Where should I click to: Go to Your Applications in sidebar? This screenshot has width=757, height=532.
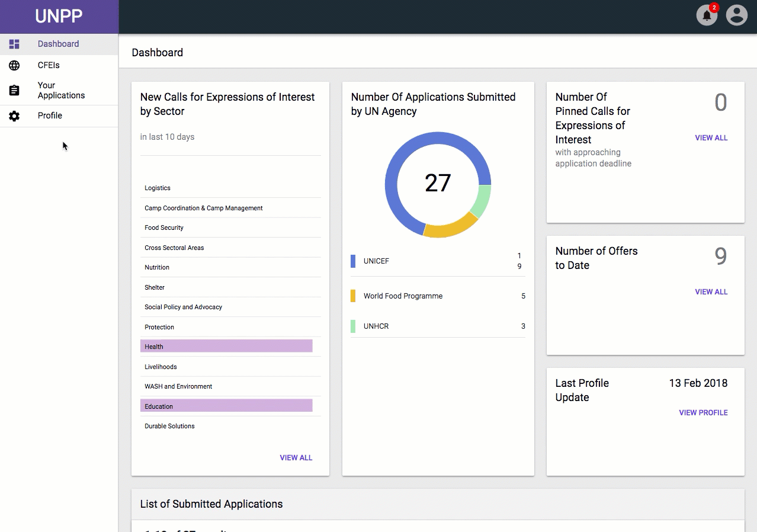pyautogui.click(x=61, y=90)
